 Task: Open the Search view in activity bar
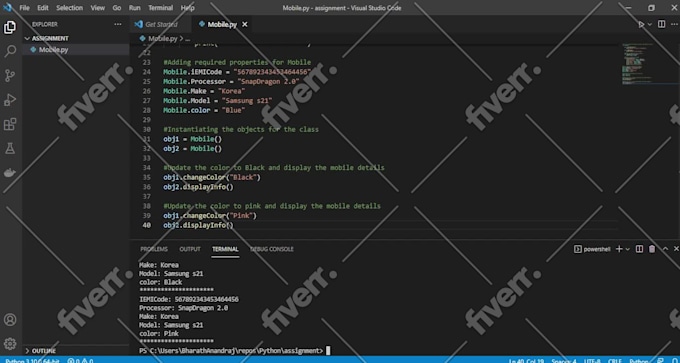(10, 51)
